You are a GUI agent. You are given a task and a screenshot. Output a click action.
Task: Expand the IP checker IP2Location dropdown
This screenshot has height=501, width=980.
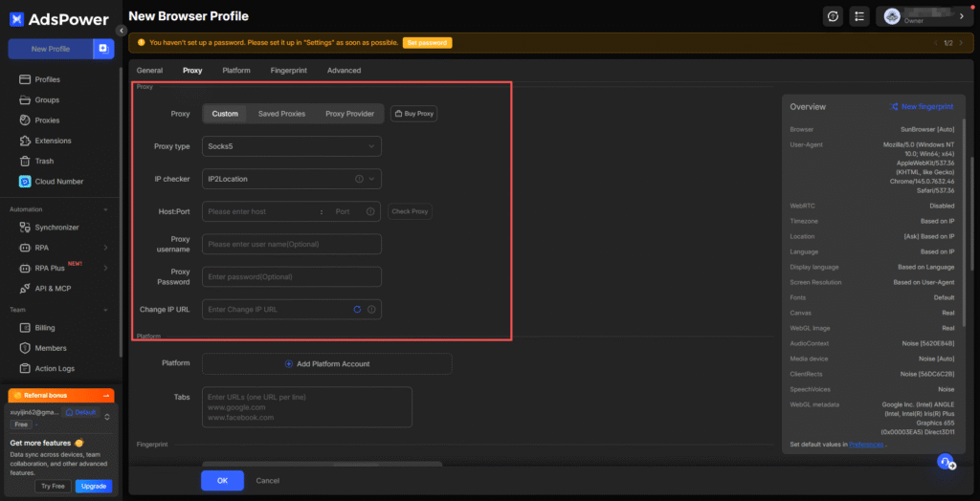point(291,179)
